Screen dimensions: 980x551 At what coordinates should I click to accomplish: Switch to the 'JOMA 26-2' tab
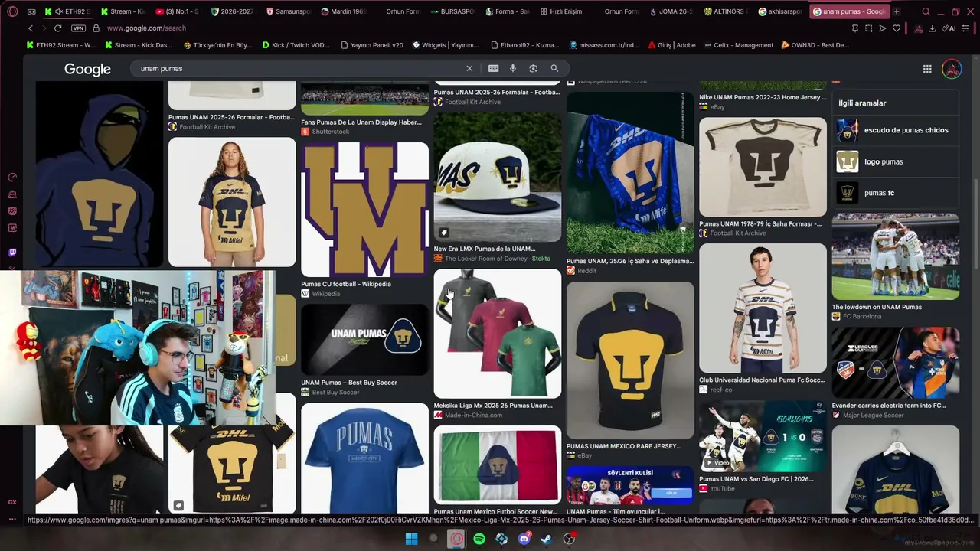point(671,11)
